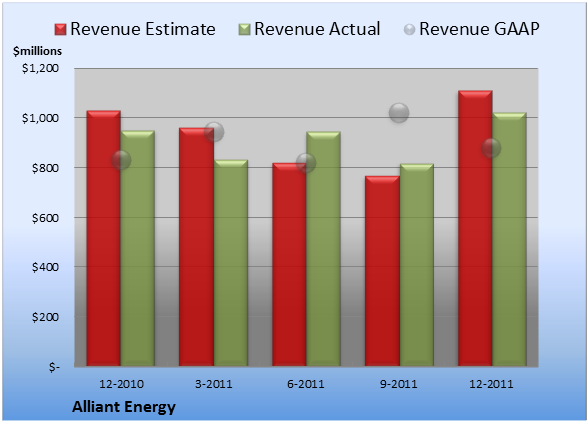Image resolution: width=588 pixels, height=422 pixels.
Task: Select the green actual bar for 3-2011
Action: pos(231,263)
